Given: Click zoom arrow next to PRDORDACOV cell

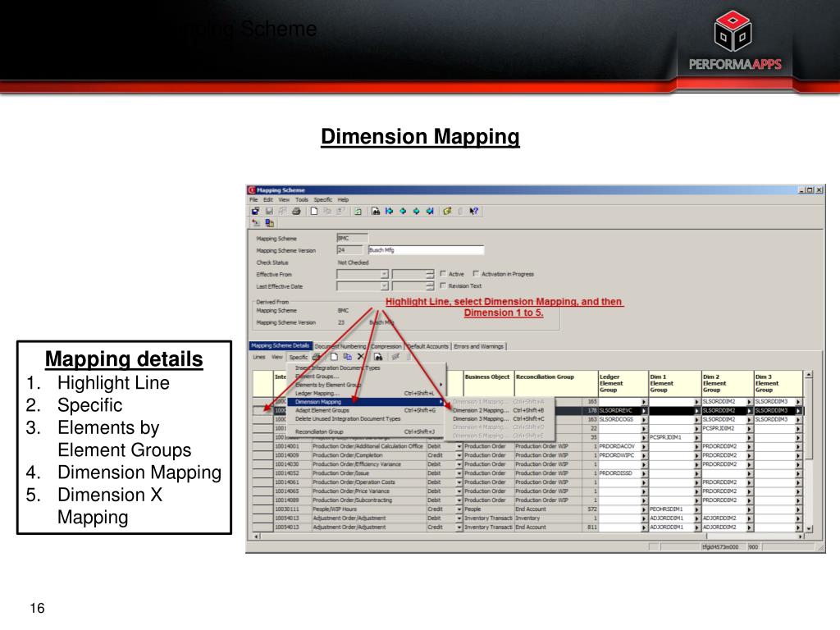Looking at the screenshot, I should coord(644,446).
